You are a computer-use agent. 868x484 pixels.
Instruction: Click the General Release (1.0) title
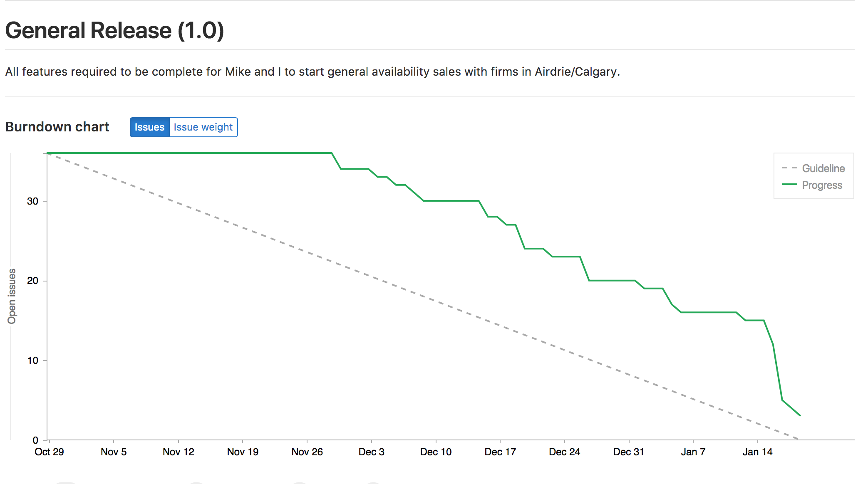coord(115,30)
